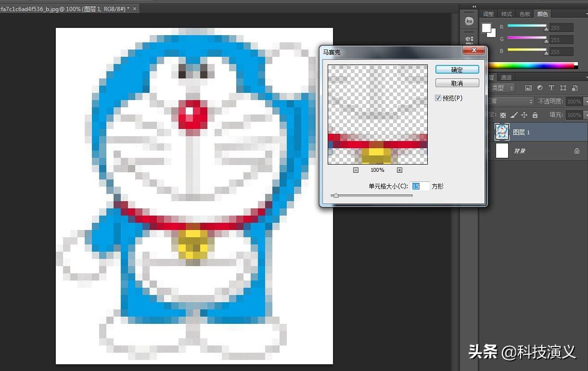This screenshot has height=371, width=588.
Task: Select the 颜色 color tab
Action: pos(542,14)
